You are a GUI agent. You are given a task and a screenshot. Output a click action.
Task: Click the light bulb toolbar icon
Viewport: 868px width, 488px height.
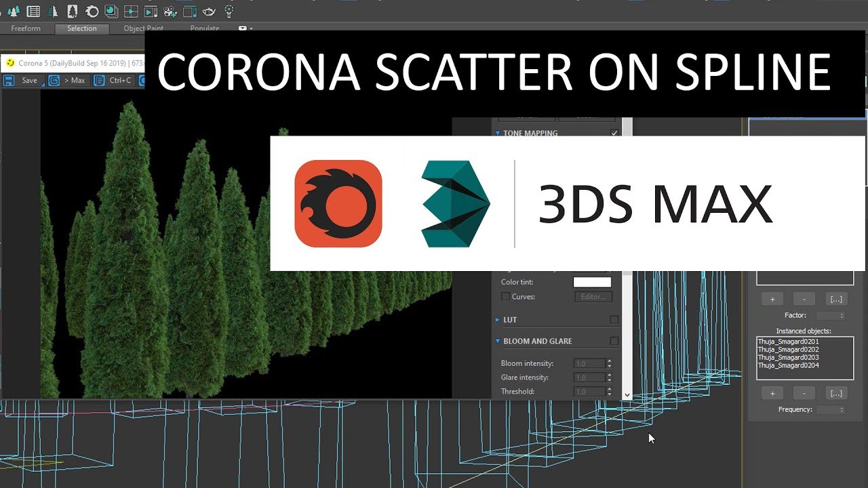pyautogui.click(x=229, y=10)
